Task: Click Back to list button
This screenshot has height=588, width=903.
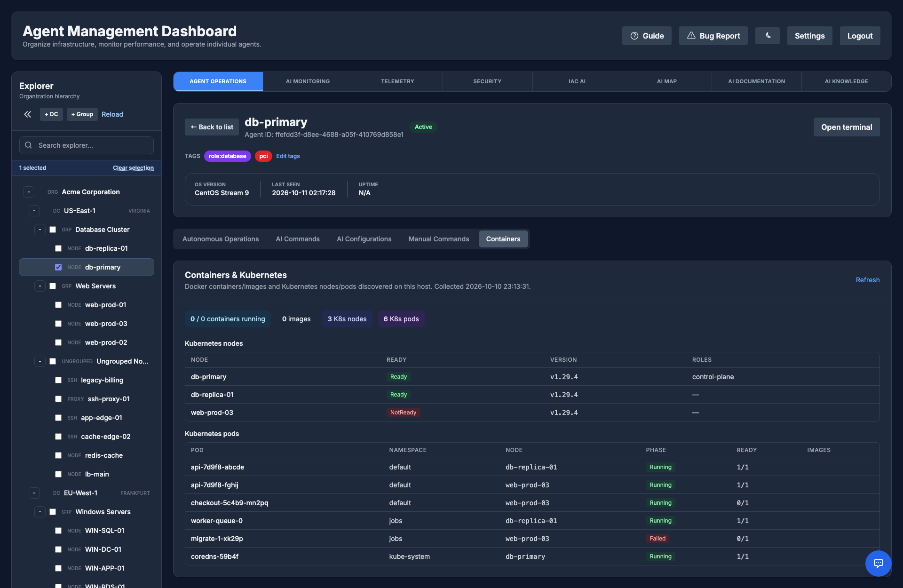Action: pos(212,127)
